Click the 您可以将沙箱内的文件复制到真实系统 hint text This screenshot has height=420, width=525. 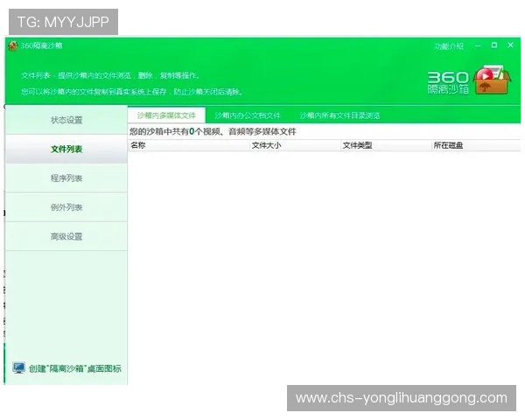pyautogui.click(x=132, y=92)
